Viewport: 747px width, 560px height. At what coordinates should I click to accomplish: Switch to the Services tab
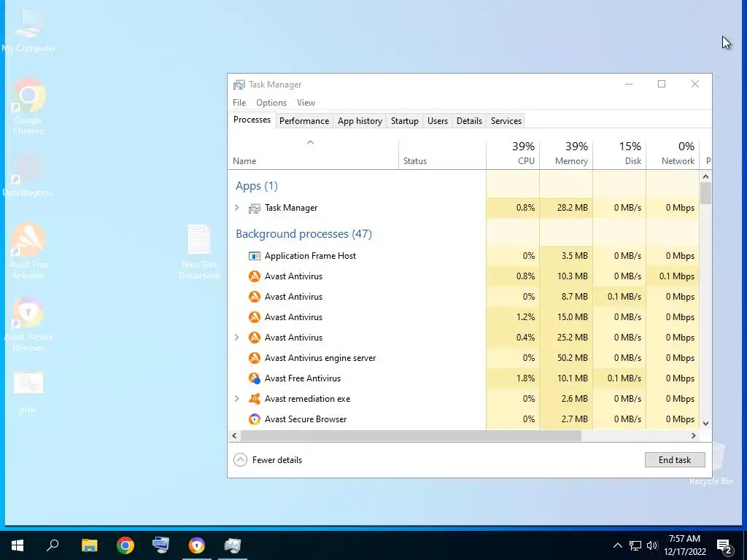coord(506,121)
